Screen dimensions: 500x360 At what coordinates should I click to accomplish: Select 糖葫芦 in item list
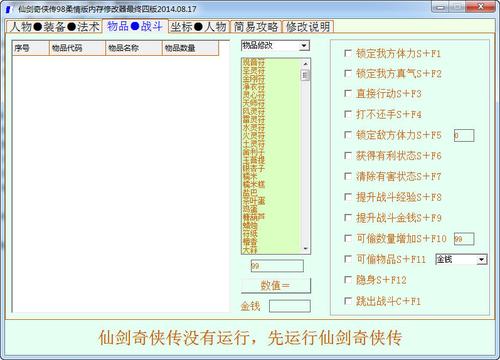254,217
